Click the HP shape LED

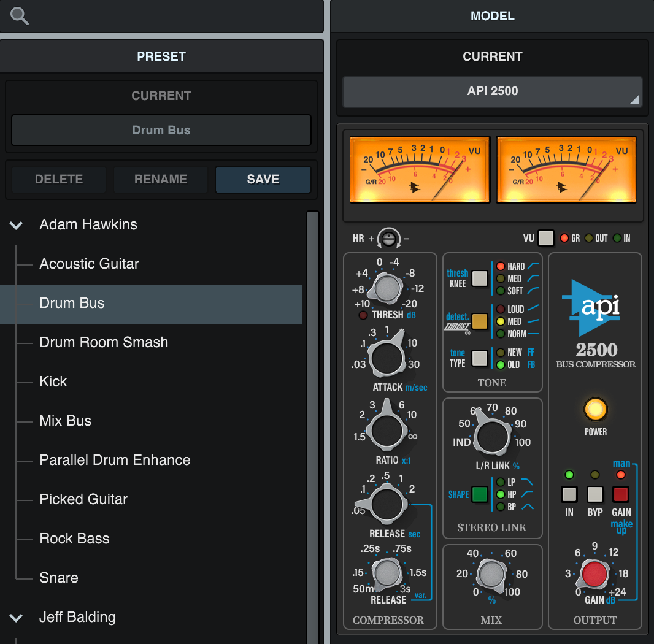501,494
